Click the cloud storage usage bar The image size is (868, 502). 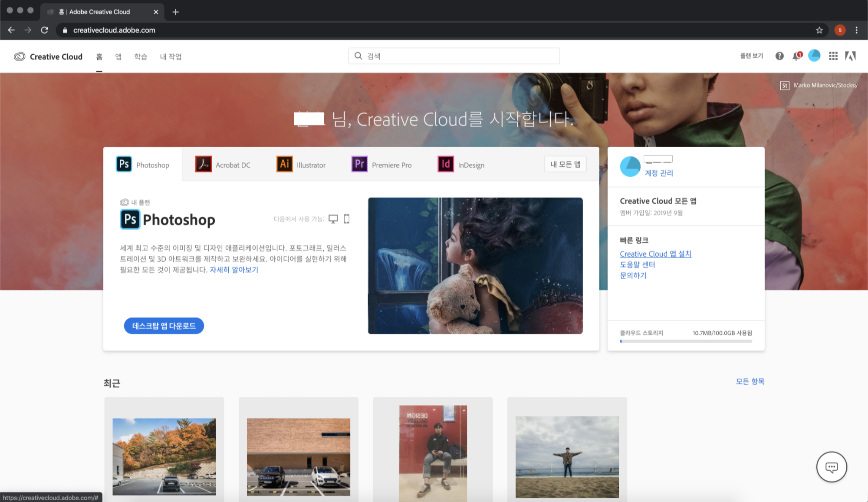(x=686, y=341)
